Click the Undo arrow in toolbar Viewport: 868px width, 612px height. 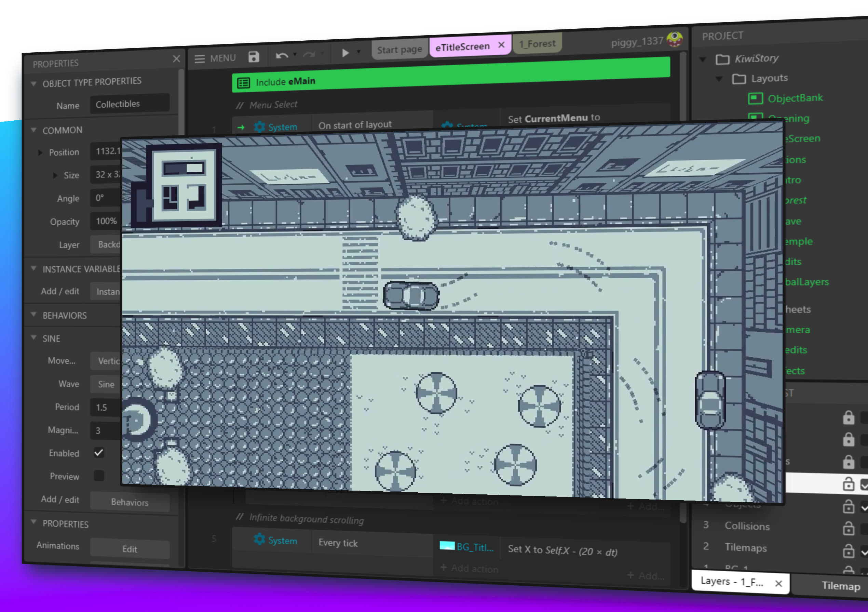tap(282, 56)
